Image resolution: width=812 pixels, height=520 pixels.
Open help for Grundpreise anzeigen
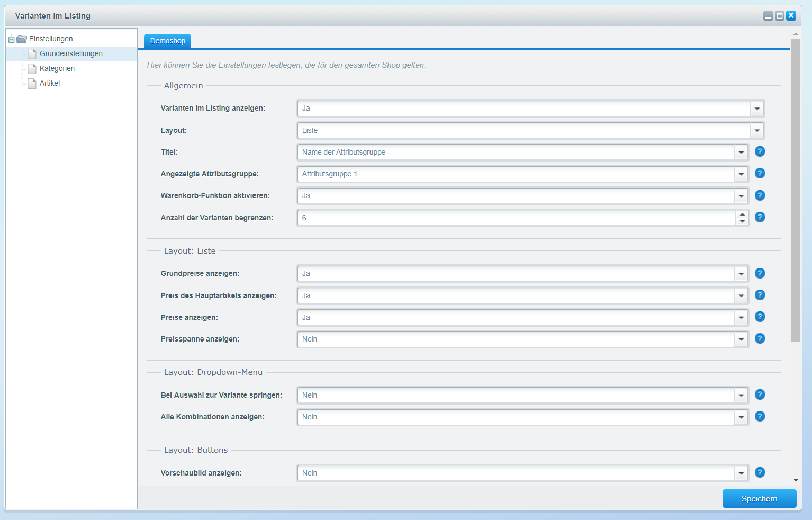(760, 273)
